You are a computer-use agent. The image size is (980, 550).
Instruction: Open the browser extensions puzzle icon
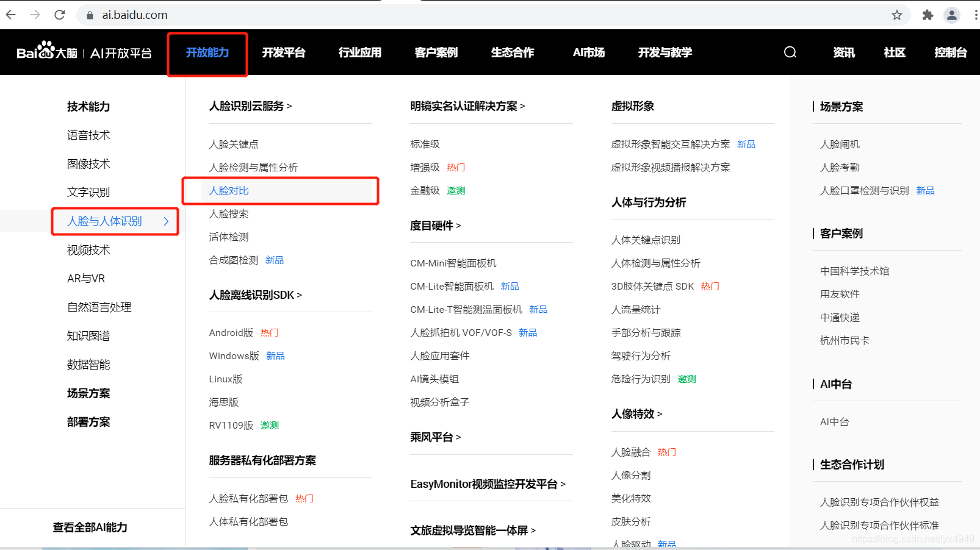click(x=928, y=15)
